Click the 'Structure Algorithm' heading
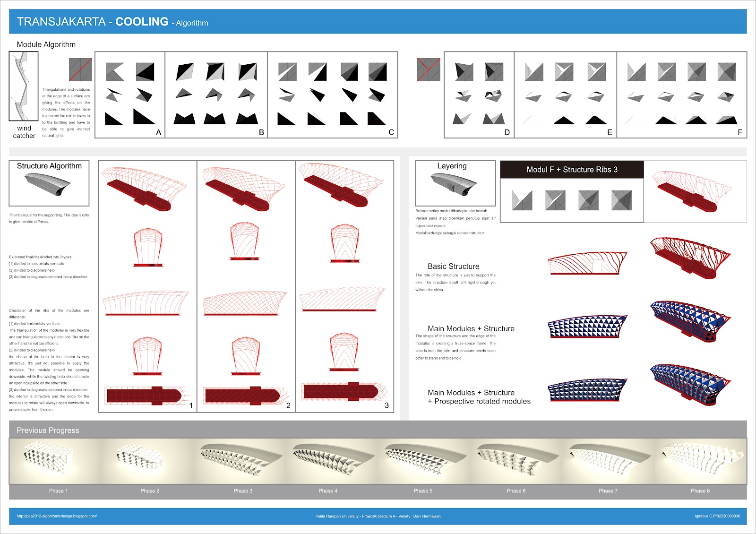Image resolution: width=756 pixels, height=534 pixels. click(49, 166)
